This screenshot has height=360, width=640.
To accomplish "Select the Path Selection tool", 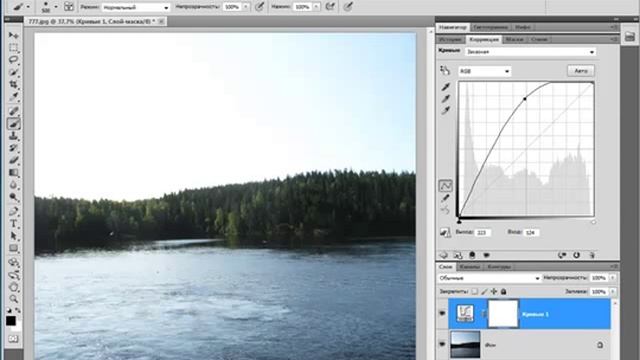I will pos(13,236).
